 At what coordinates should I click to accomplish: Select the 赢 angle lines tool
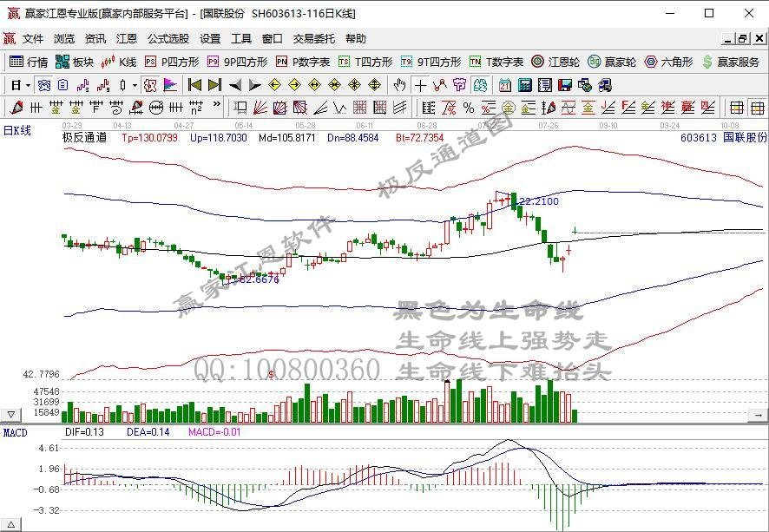click(688, 108)
